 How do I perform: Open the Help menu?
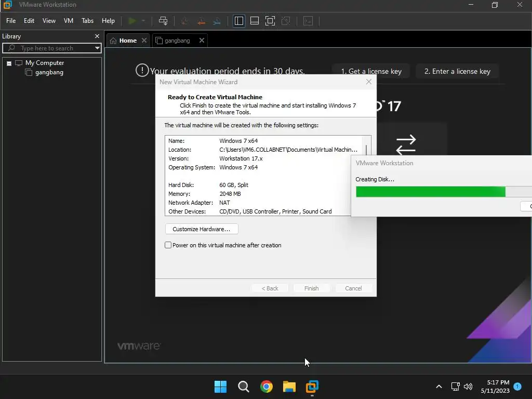point(108,21)
